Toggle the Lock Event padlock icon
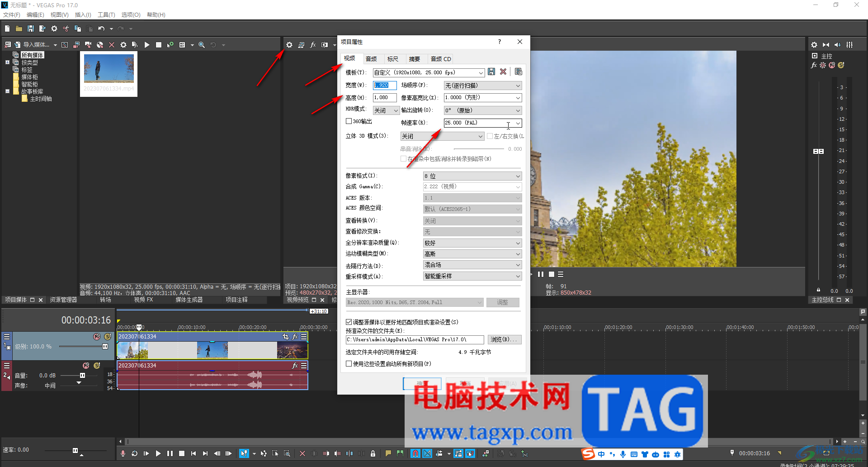868x467 pixels. (x=373, y=453)
